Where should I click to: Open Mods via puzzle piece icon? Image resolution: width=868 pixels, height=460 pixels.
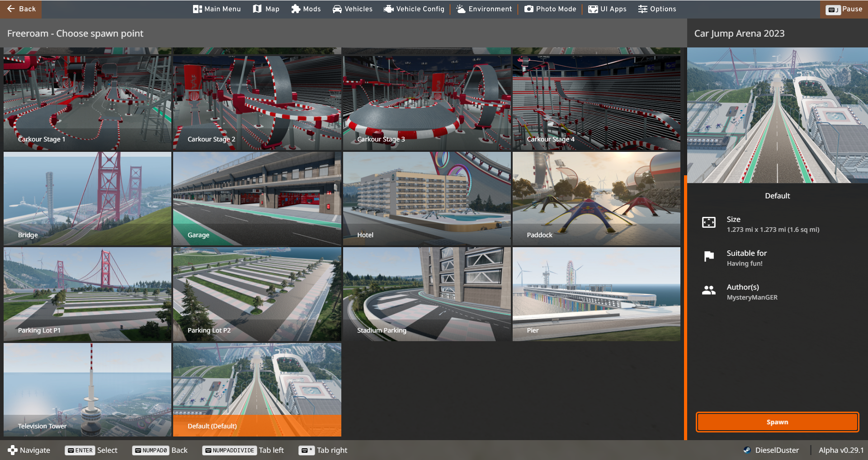296,9
